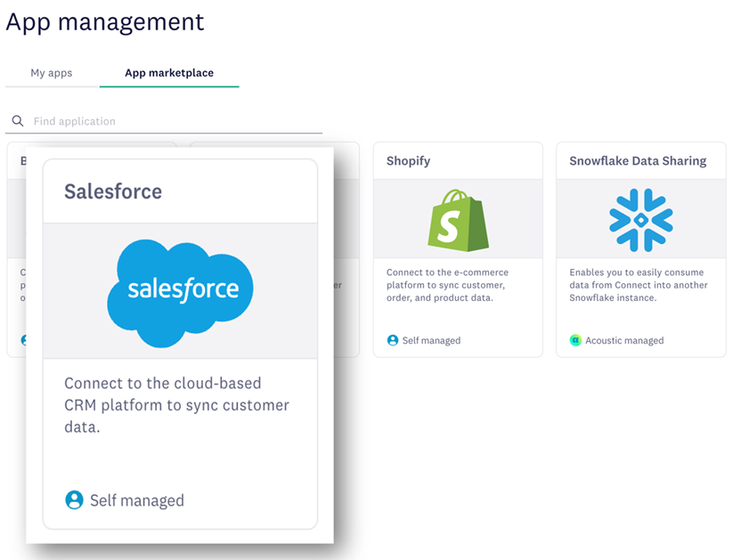
Task: Open the Snowflake Data Sharing title
Action: coord(638,161)
